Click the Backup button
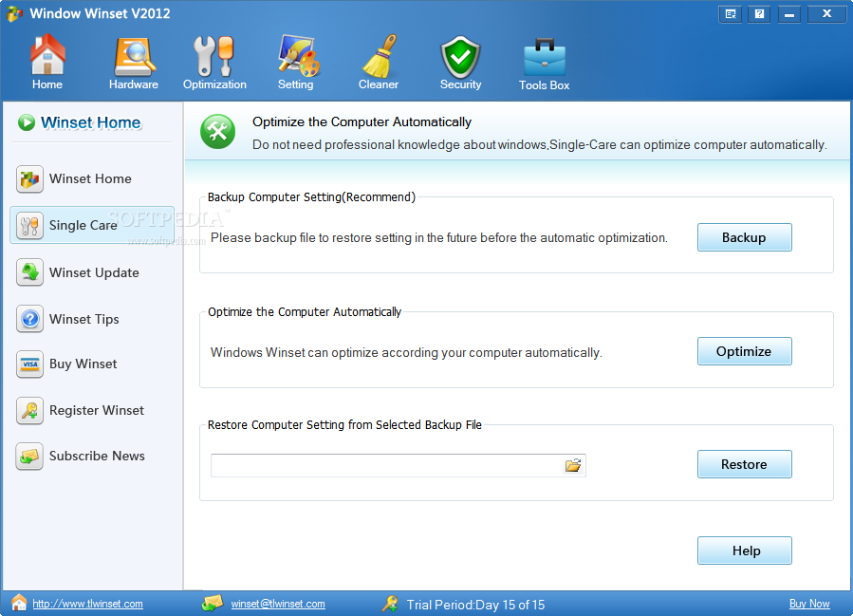 coord(744,237)
